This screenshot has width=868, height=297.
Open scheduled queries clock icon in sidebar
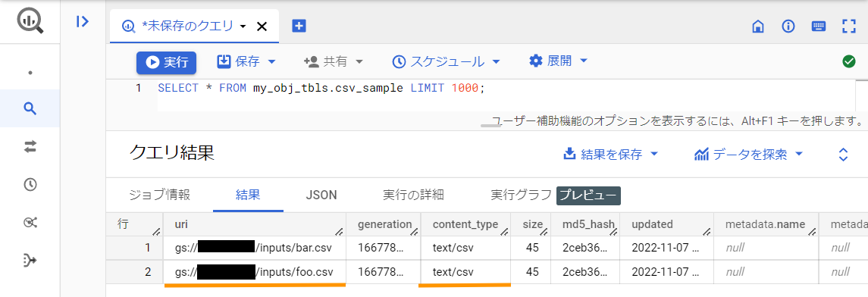click(30, 185)
